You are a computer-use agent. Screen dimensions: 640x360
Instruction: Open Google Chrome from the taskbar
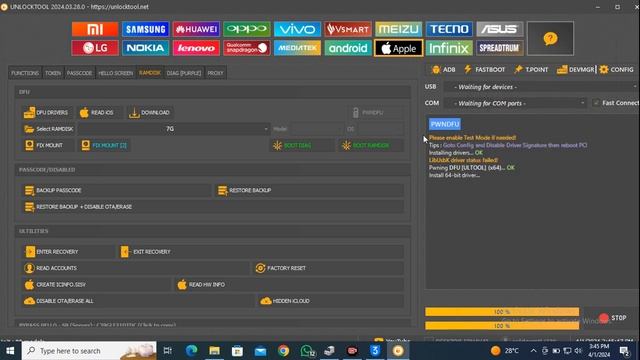click(283, 351)
